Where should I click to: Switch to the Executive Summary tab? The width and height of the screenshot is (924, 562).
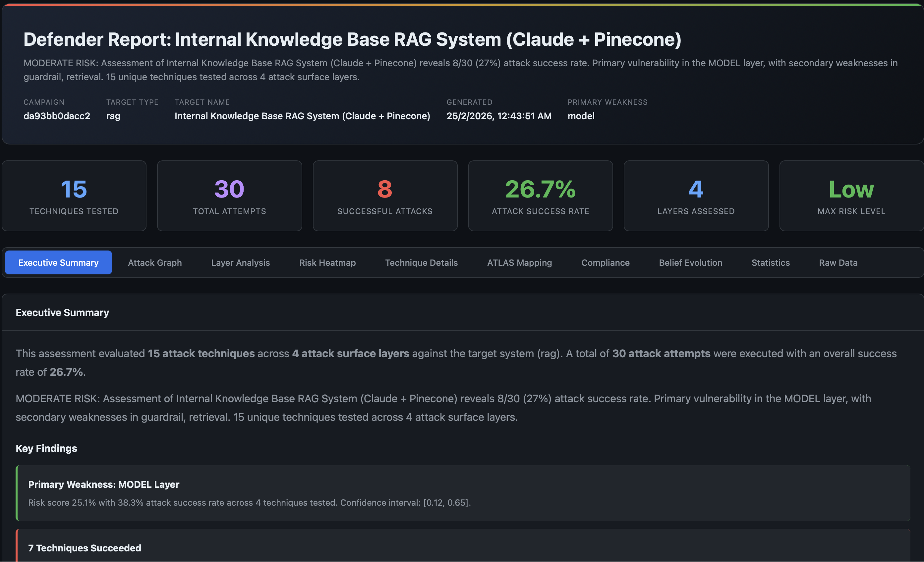(x=58, y=262)
